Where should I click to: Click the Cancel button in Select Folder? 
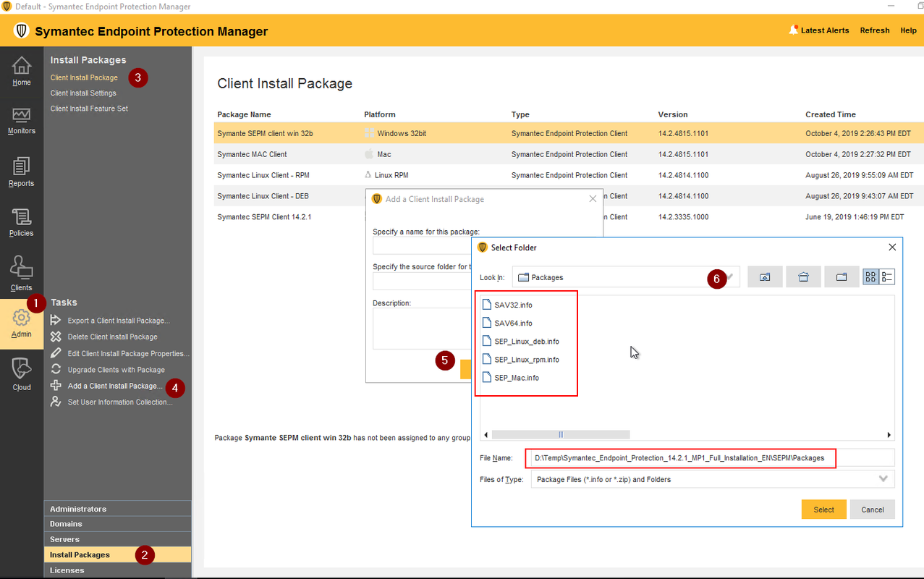[873, 510]
